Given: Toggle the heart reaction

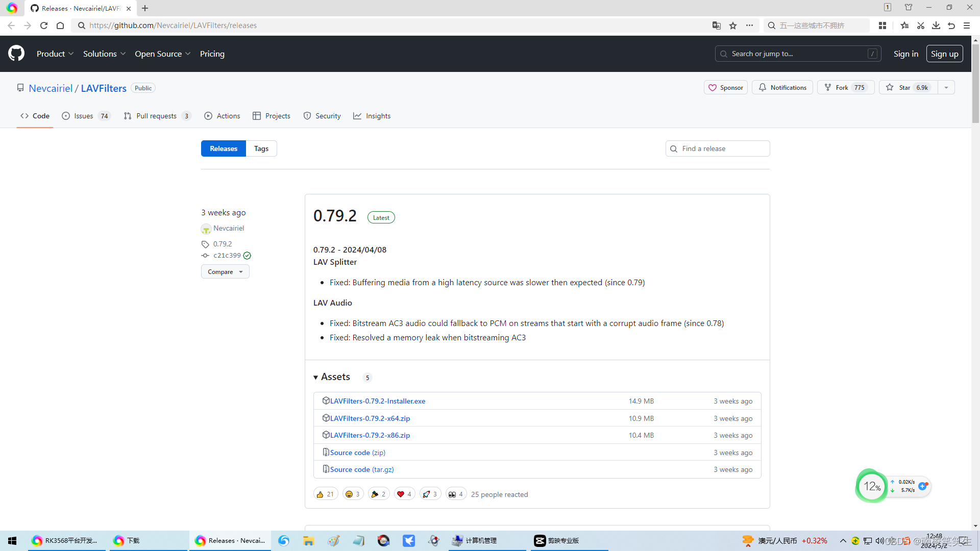Looking at the screenshot, I should (x=404, y=494).
